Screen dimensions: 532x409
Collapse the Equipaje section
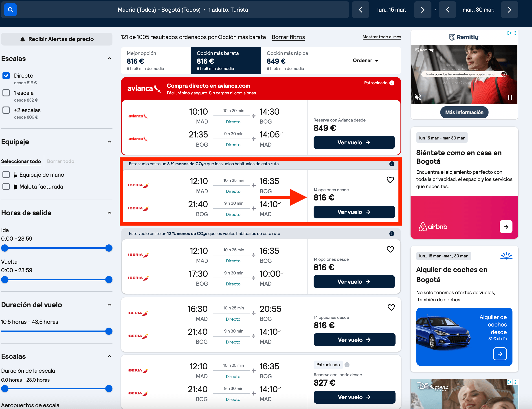pyautogui.click(x=110, y=142)
